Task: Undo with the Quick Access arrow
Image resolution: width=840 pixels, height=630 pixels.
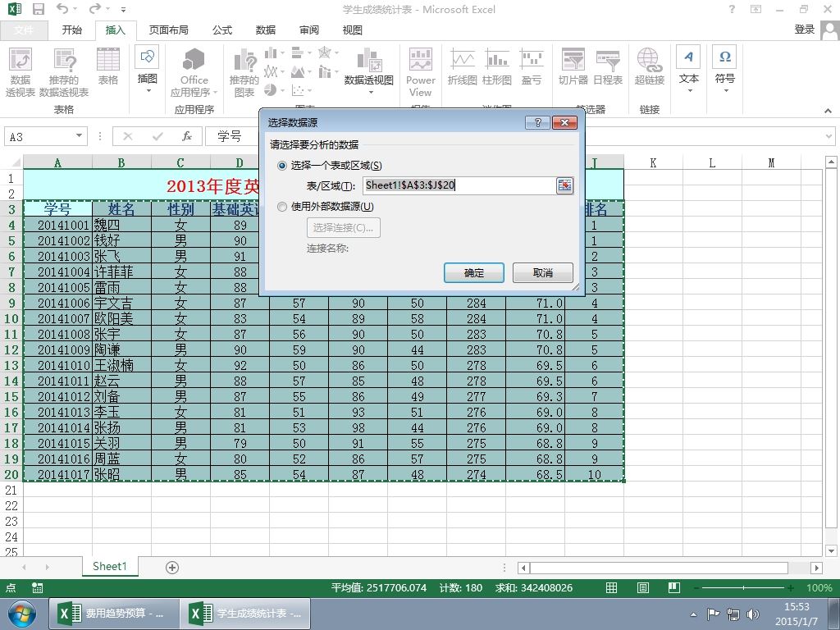Action: coord(62,8)
